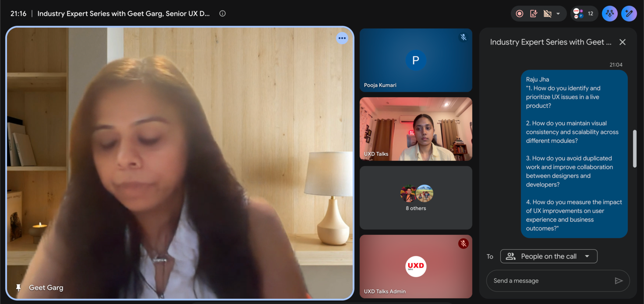Image resolution: width=644 pixels, height=304 pixels.
Task: Click UXD Talks Admin's muted mic icon
Action: [463, 244]
